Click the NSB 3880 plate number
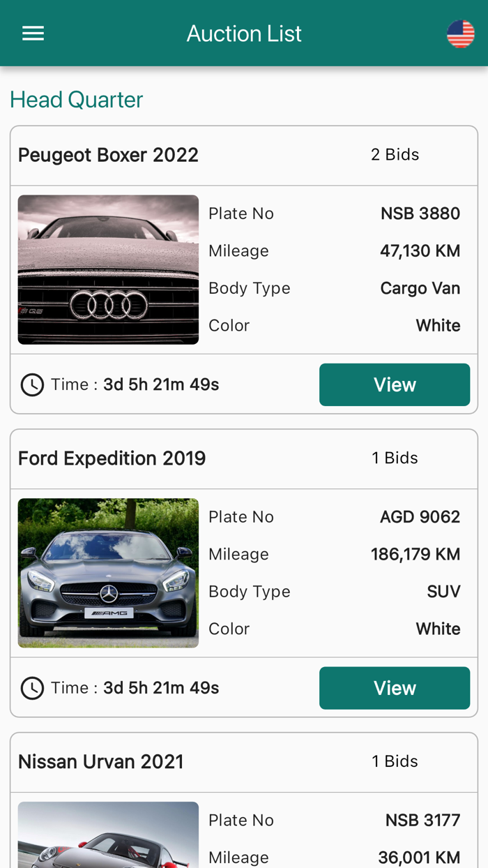The image size is (488, 868). tap(420, 212)
